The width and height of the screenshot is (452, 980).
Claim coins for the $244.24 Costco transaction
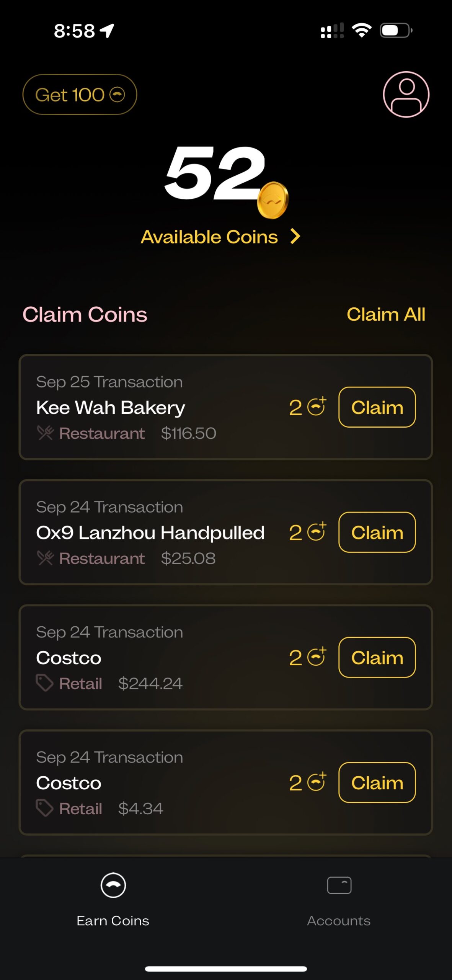[x=377, y=657]
